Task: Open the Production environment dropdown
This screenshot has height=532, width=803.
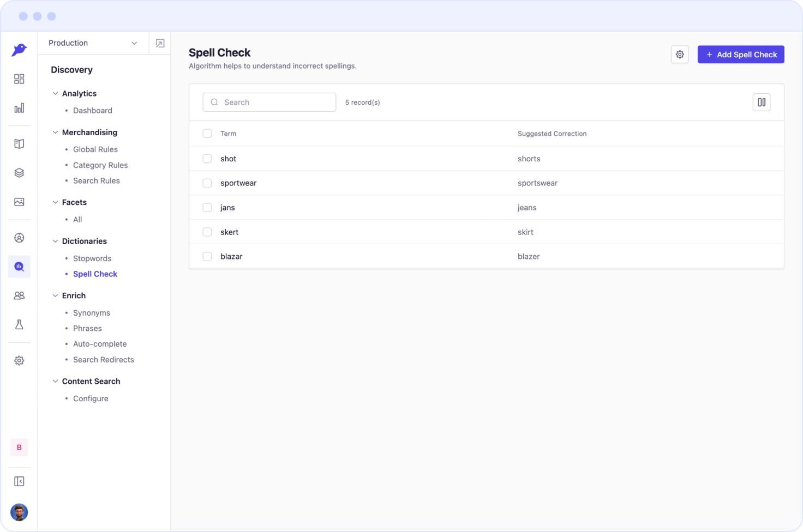Action: click(x=93, y=43)
